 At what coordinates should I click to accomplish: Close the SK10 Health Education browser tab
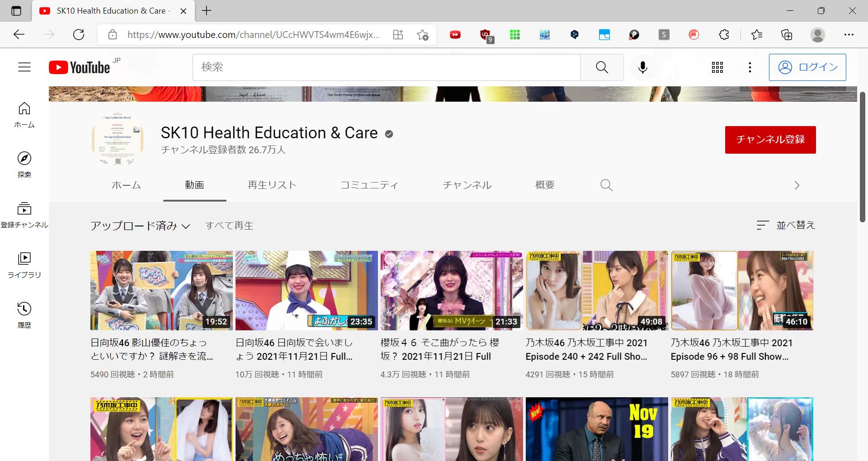(x=184, y=11)
